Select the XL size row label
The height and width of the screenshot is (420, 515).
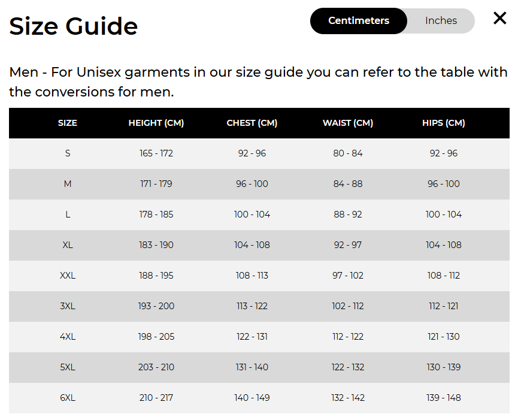[68, 245]
